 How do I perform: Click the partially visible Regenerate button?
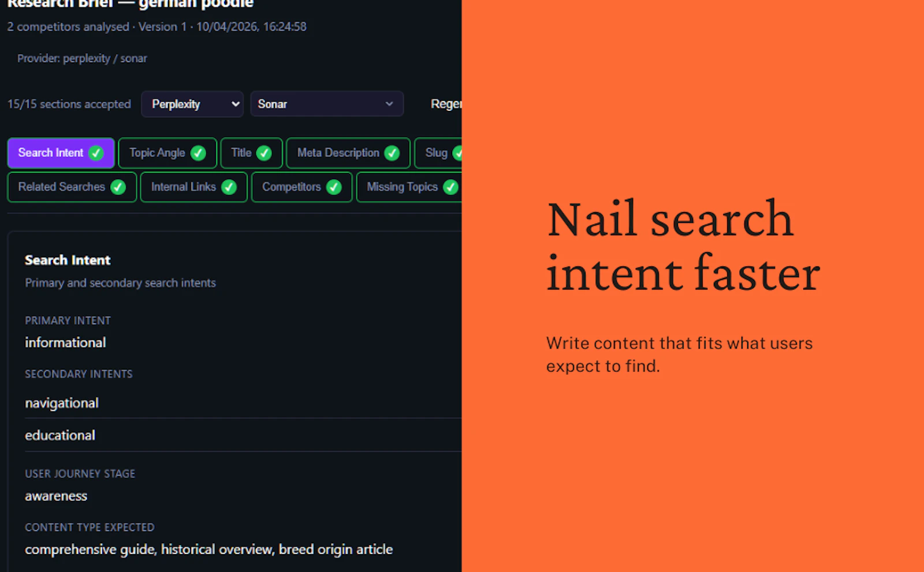tap(446, 104)
